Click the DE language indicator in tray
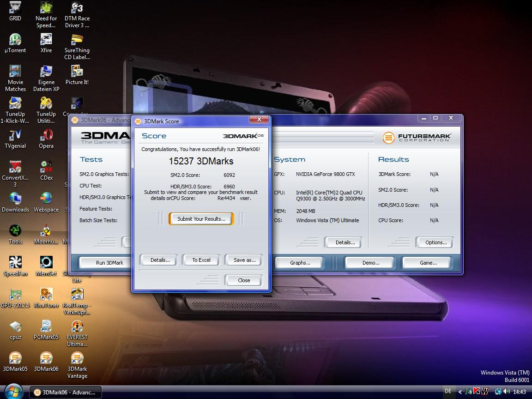 click(x=448, y=391)
